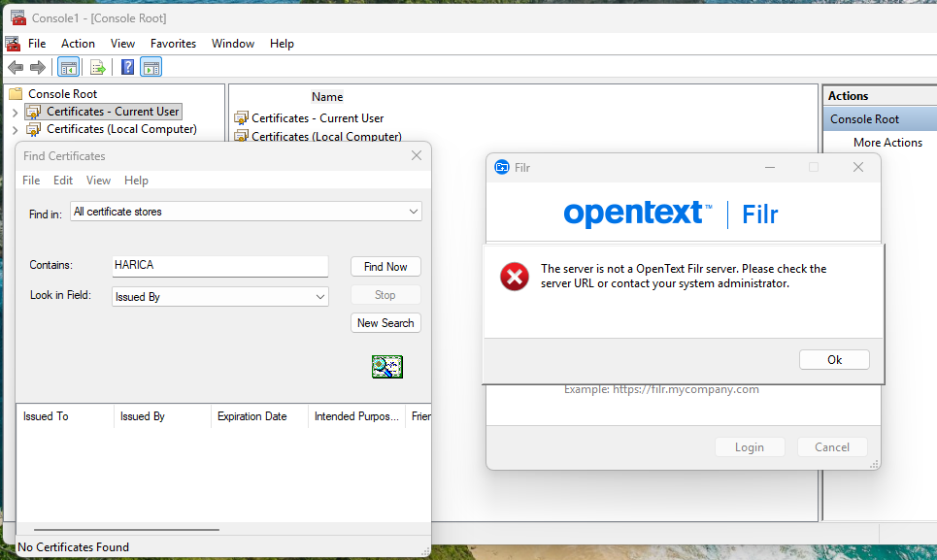Select Certificates (Local Computer) tree item
The height and width of the screenshot is (560, 937).
pyautogui.click(x=121, y=129)
